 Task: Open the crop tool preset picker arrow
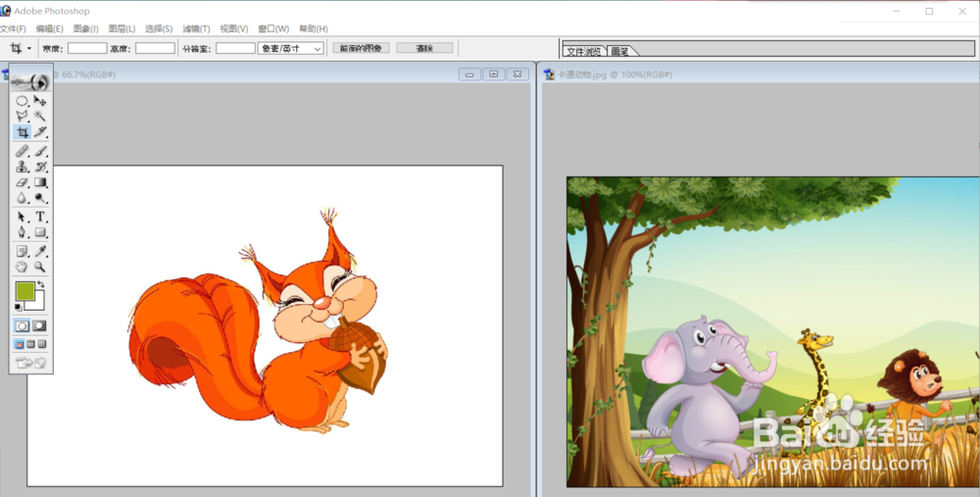(x=28, y=48)
